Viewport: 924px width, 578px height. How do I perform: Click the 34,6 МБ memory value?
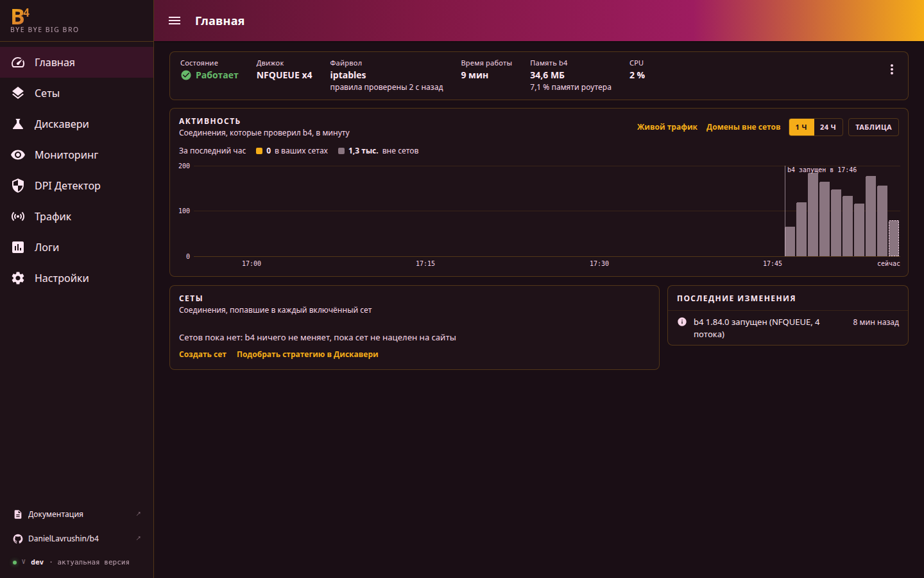(x=547, y=75)
